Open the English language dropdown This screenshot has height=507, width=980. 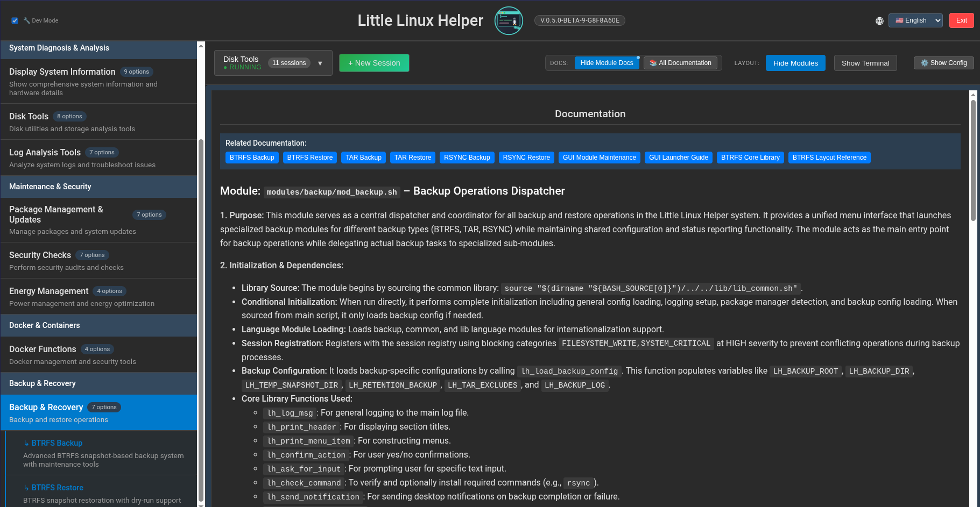pos(915,20)
